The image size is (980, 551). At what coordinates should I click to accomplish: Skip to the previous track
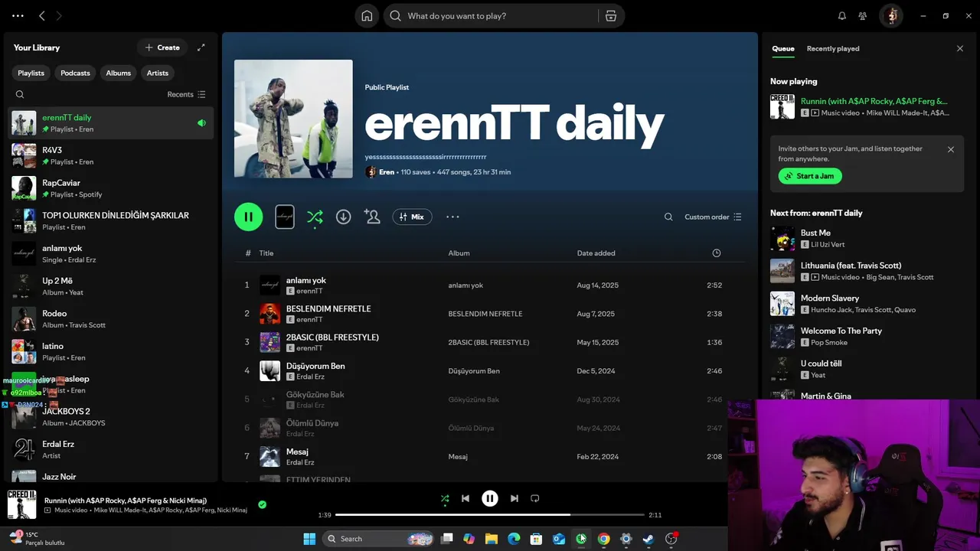(x=465, y=498)
